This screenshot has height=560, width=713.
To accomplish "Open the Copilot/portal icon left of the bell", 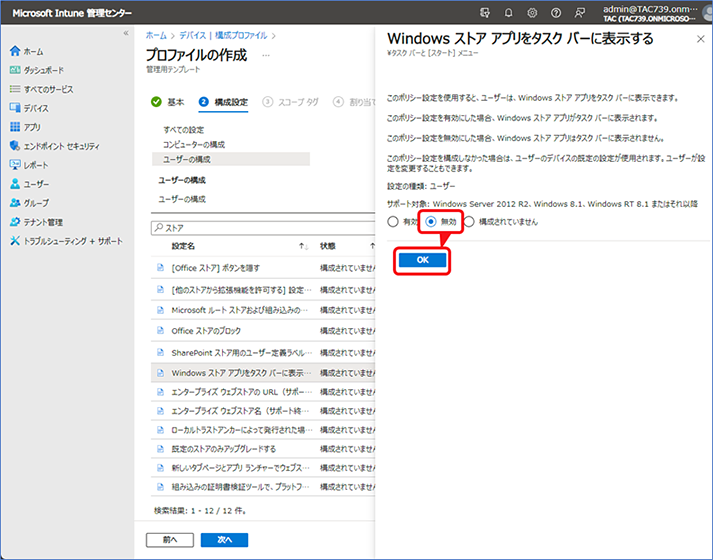I will click(x=485, y=13).
